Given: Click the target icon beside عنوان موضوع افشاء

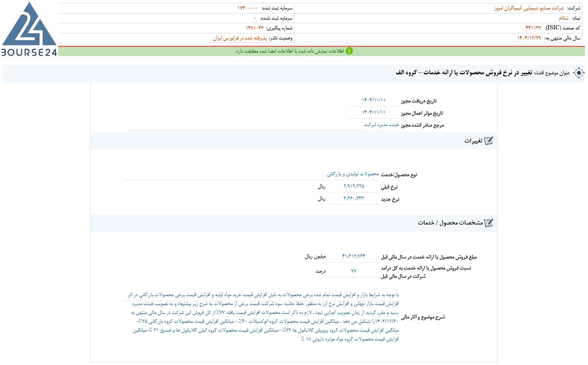Looking at the screenshot, I should [x=578, y=73].
